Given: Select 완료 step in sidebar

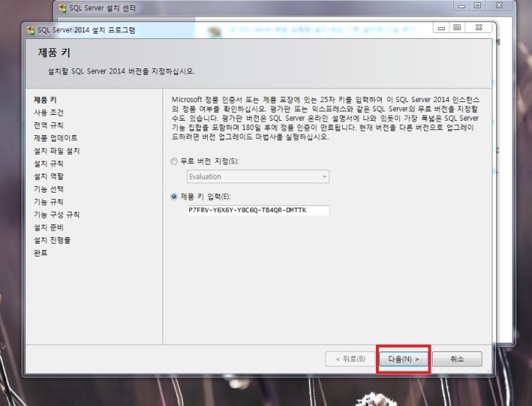Looking at the screenshot, I should click(41, 253).
